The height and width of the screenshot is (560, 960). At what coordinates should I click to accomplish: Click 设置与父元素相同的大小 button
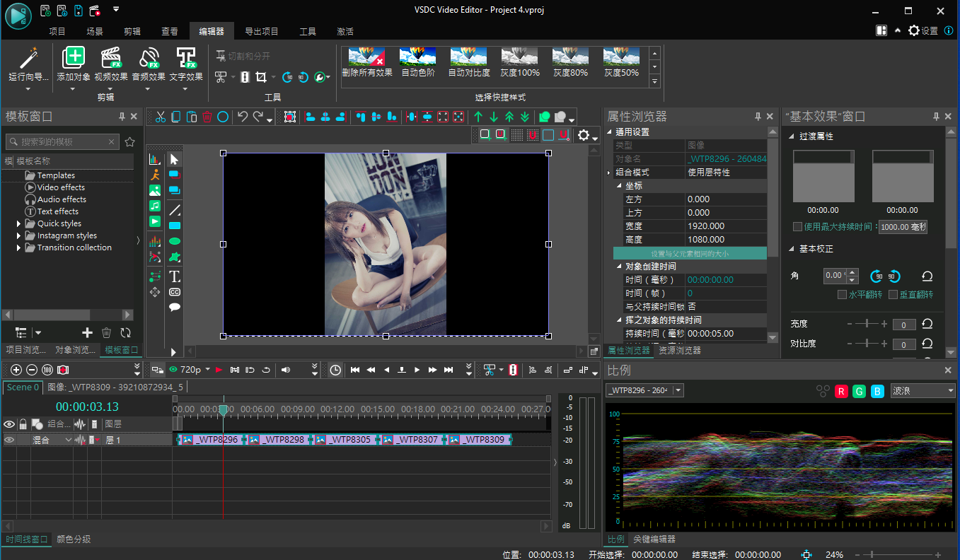point(690,253)
